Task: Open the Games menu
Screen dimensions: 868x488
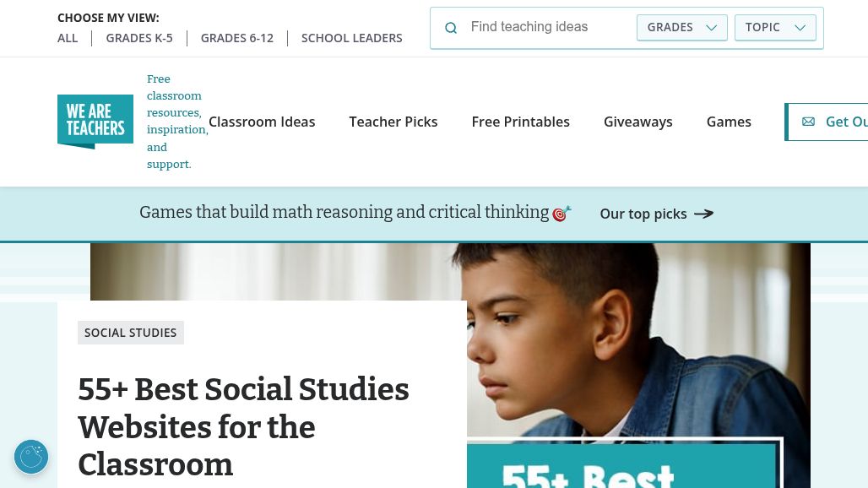Action: [729, 122]
